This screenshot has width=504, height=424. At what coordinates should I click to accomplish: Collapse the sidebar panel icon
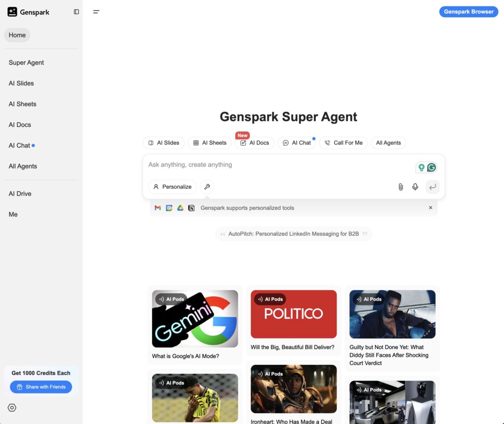point(76,12)
